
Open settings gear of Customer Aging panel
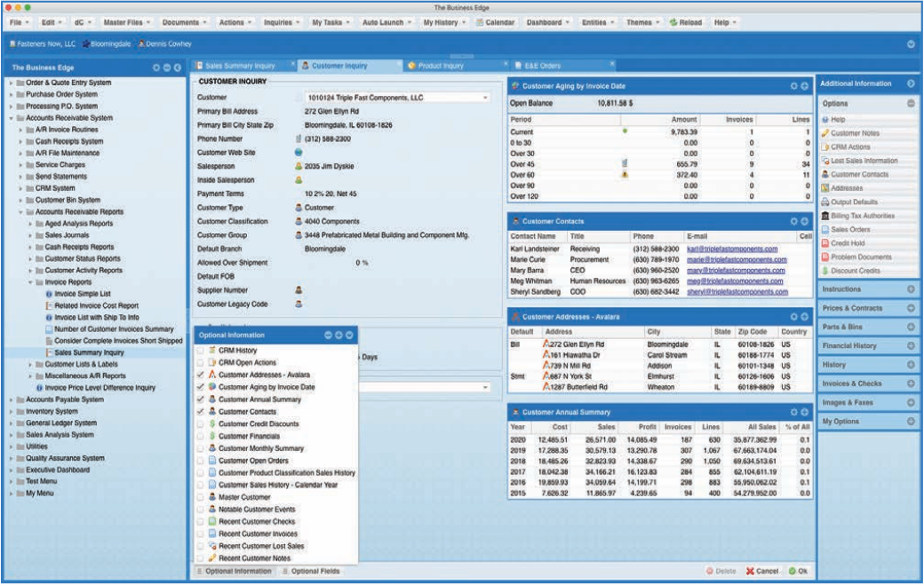click(794, 86)
